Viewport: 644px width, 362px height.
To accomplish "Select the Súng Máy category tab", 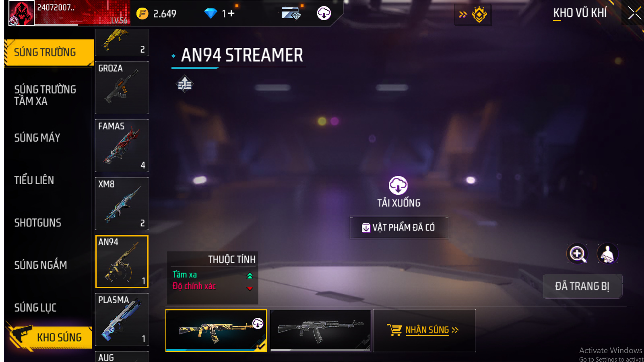I will [x=37, y=138].
